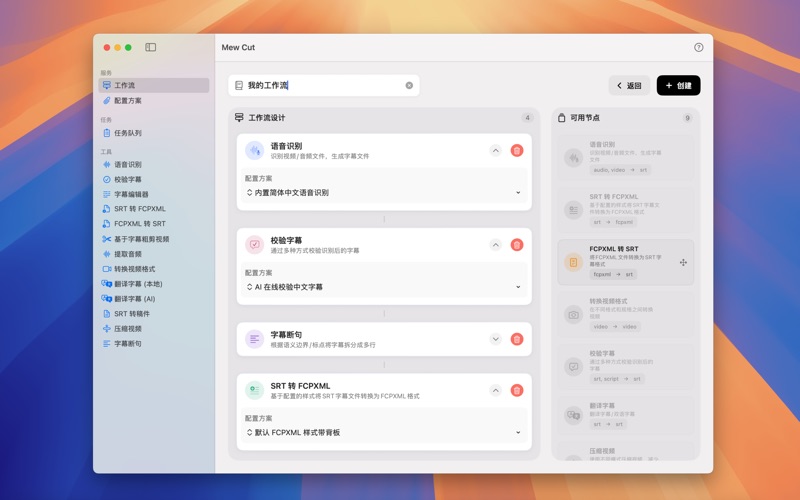Image resolution: width=800 pixels, height=500 pixels.
Task: Open the AI 在线校验中文字幕 dropdown
Action: [384, 287]
